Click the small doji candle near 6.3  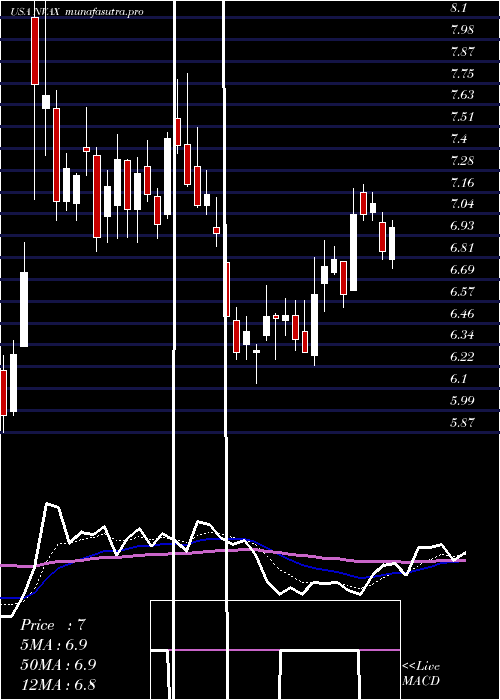256,352
